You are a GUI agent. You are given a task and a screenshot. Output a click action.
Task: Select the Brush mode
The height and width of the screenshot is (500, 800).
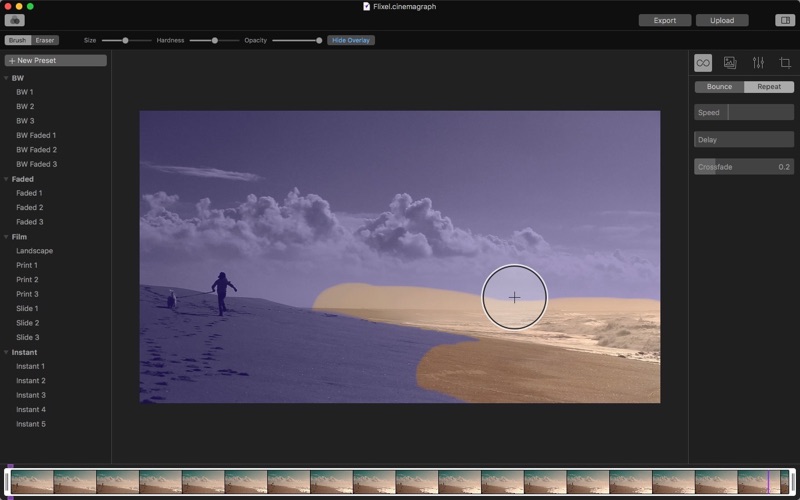[x=17, y=40]
